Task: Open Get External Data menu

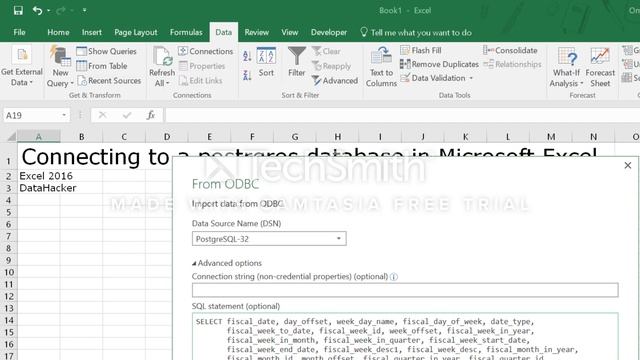Action: [x=22, y=67]
